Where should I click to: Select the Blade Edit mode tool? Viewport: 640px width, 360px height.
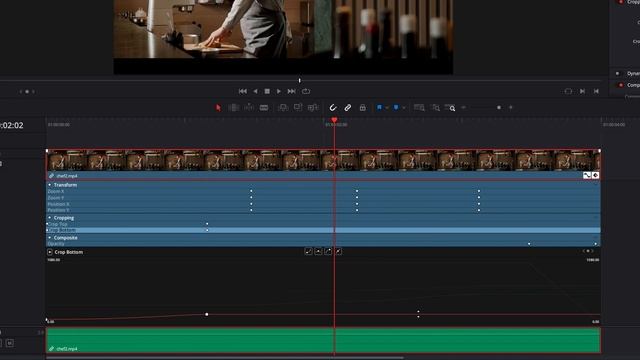(264, 108)
